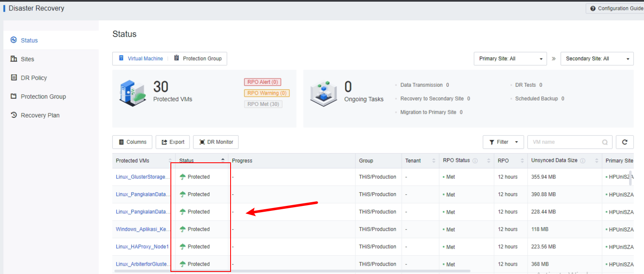
Task: Click the horizontal scrollbar under the table
Action: coord(290,271)
